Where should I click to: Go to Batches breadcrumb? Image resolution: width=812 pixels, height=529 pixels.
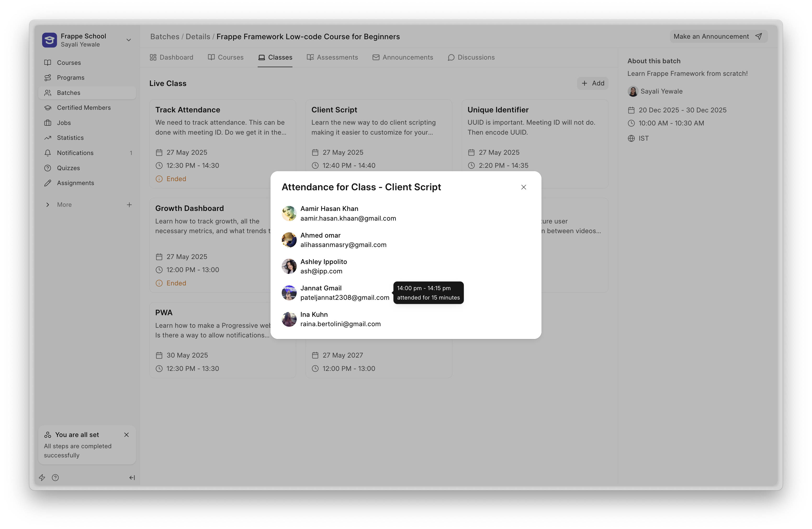tap(165, 37)
